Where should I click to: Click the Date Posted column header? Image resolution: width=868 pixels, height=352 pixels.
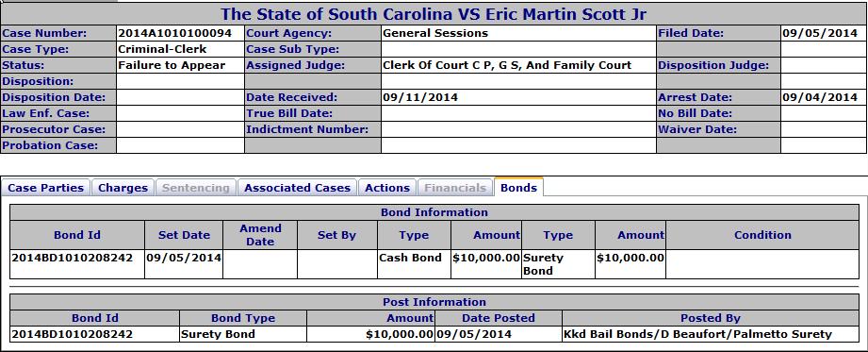pos(499,318)
